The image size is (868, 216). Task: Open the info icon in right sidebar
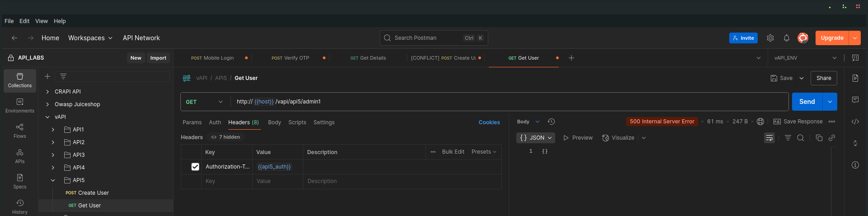tap(855, 165)
